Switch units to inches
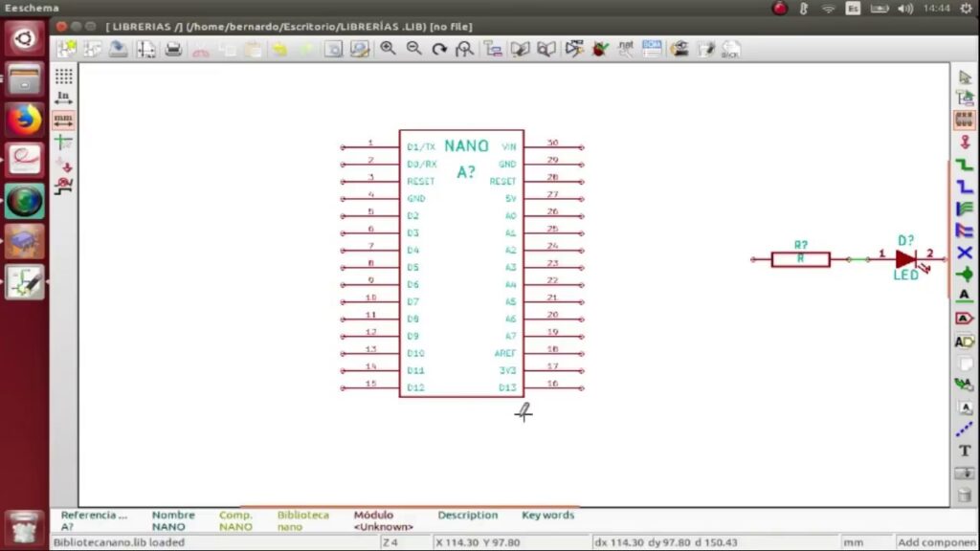 coord(63,99)
